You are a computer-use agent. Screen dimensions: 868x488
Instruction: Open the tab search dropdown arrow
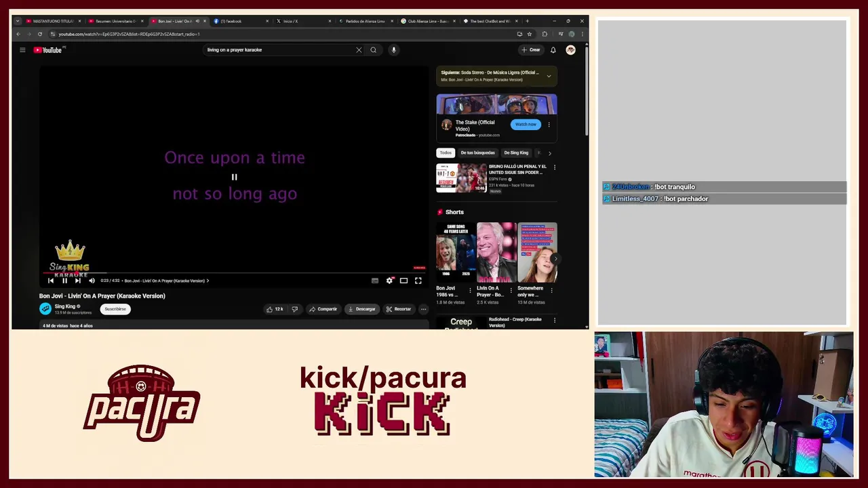point(18,21)
